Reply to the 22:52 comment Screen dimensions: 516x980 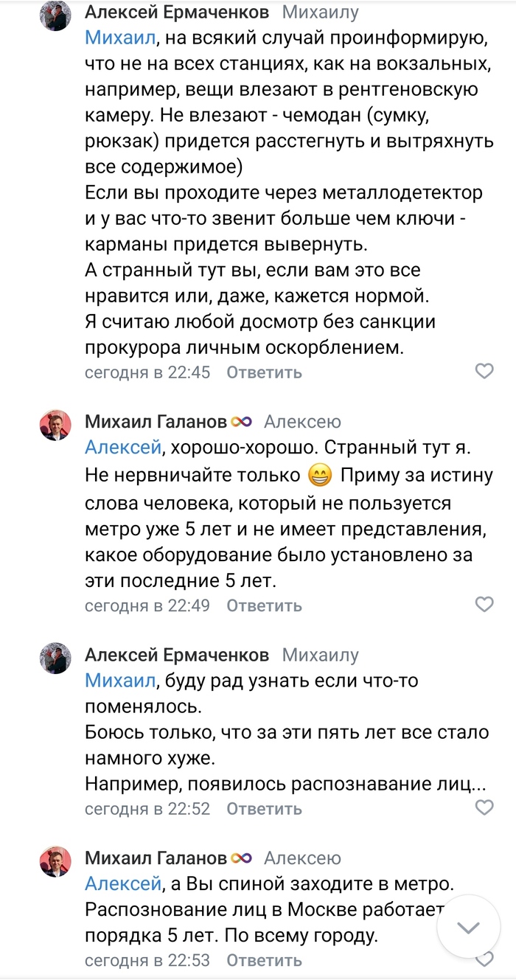coord(264,809)
